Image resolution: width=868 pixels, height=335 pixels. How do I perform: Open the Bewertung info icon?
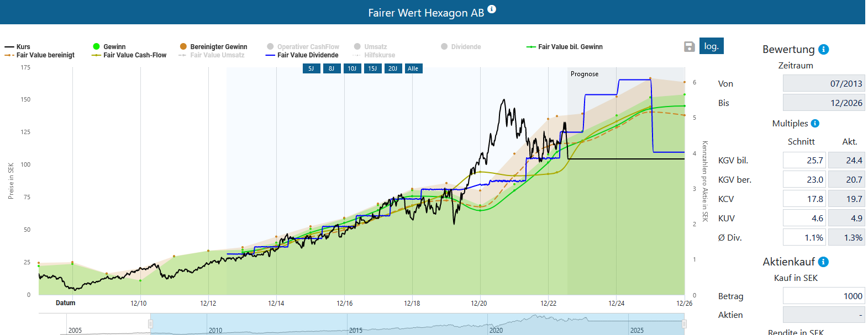[x=823, y=49]
